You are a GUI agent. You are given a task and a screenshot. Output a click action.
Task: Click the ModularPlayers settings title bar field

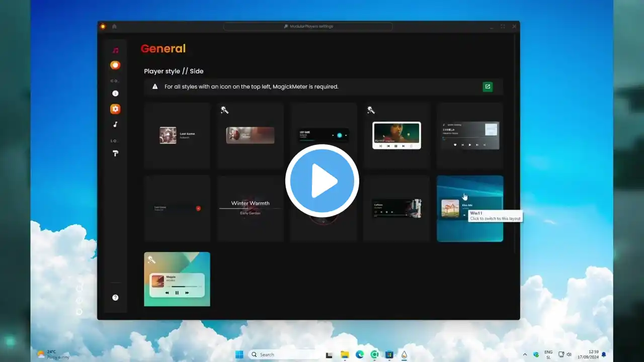click(308, 26)
